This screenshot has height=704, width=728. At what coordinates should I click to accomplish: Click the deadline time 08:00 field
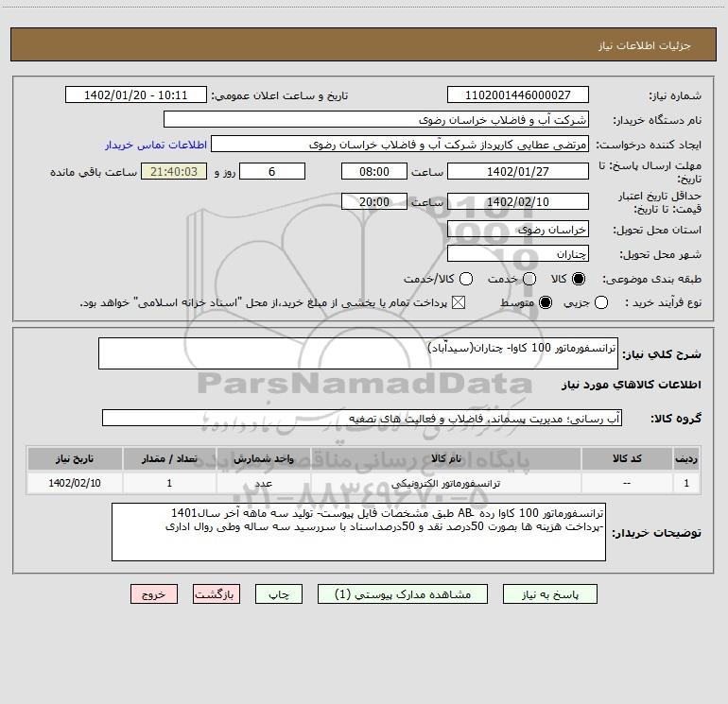[374, 171]
